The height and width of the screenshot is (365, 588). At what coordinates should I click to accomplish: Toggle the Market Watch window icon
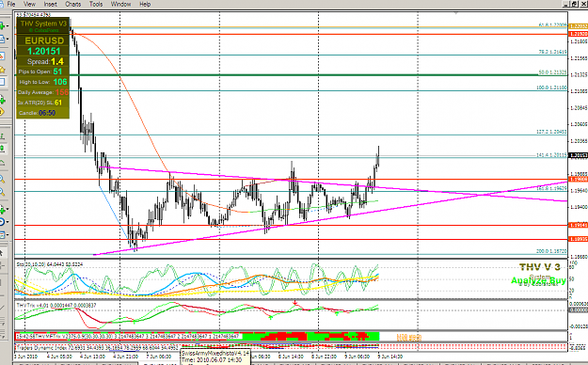[2, 56]
